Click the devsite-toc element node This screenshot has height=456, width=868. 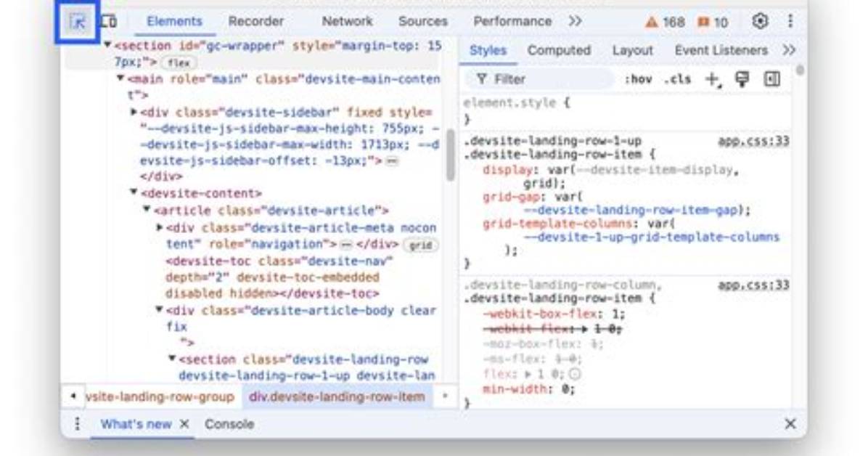tap(279, 277)
